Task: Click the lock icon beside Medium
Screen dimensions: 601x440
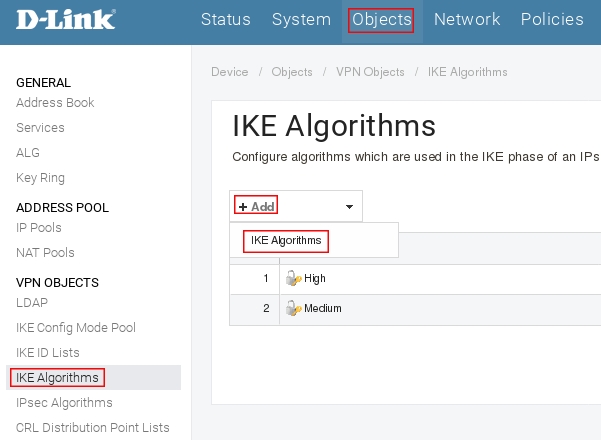Action: coord(294,309)
